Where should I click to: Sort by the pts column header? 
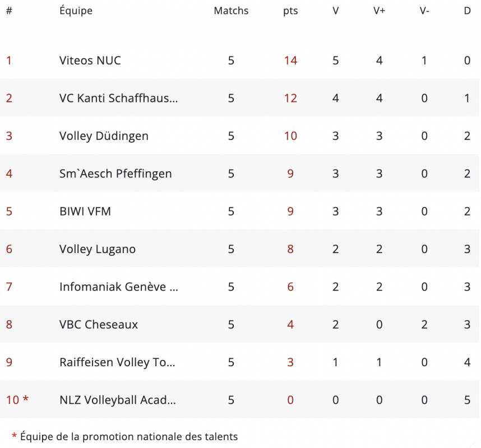click(x=290, y=11)
